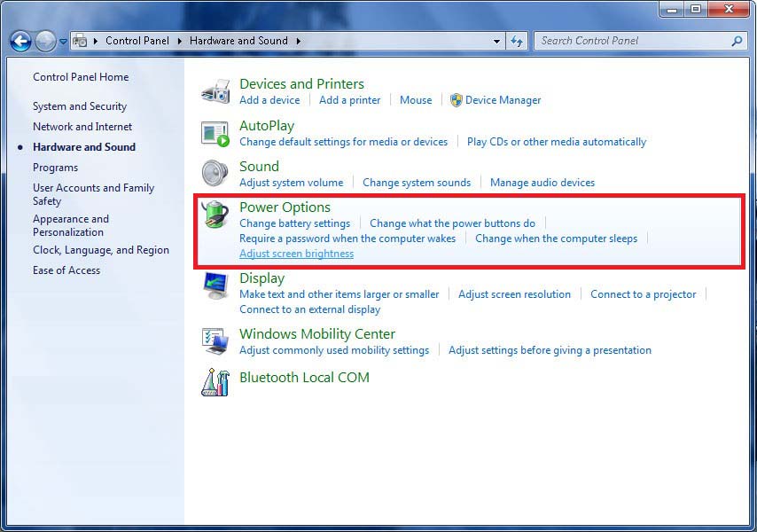757x532 pixels.
Task: Click Adjust screen brightness
Action: (x=296, y=254)
